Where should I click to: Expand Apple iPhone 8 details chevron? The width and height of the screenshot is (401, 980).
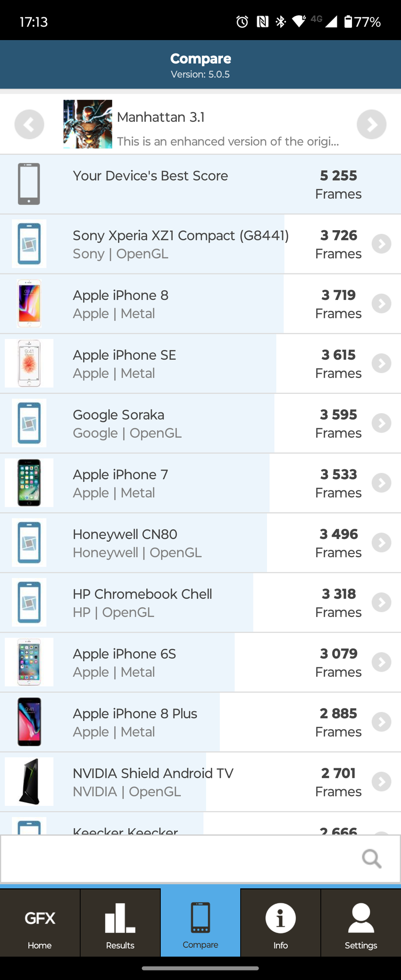tap(381, 304)
